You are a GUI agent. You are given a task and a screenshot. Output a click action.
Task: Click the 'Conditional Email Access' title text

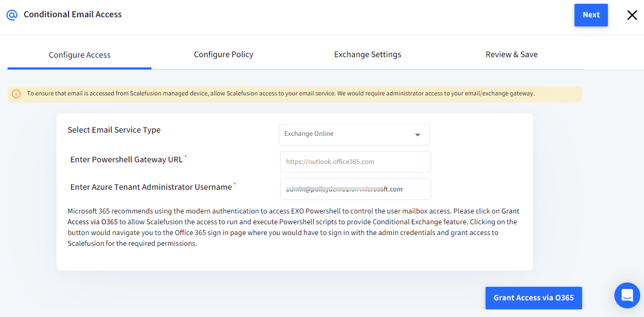pyautogui.click(x=73, y=15)
